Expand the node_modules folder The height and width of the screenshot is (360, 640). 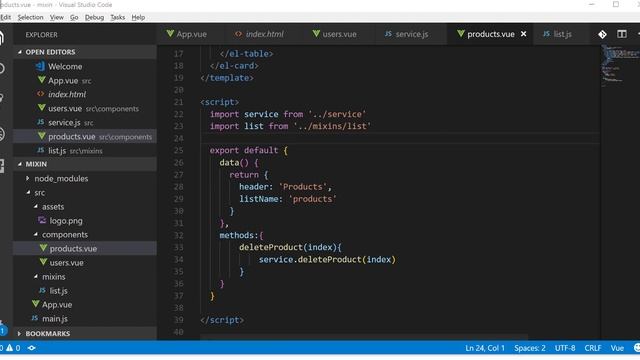[27, 178]
